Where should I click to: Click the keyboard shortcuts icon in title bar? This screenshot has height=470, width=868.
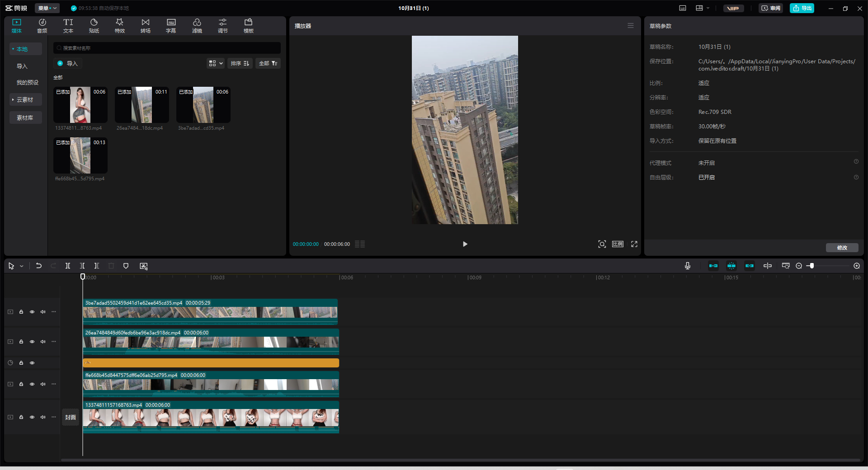pyautogui.click(x=683, y=8)
